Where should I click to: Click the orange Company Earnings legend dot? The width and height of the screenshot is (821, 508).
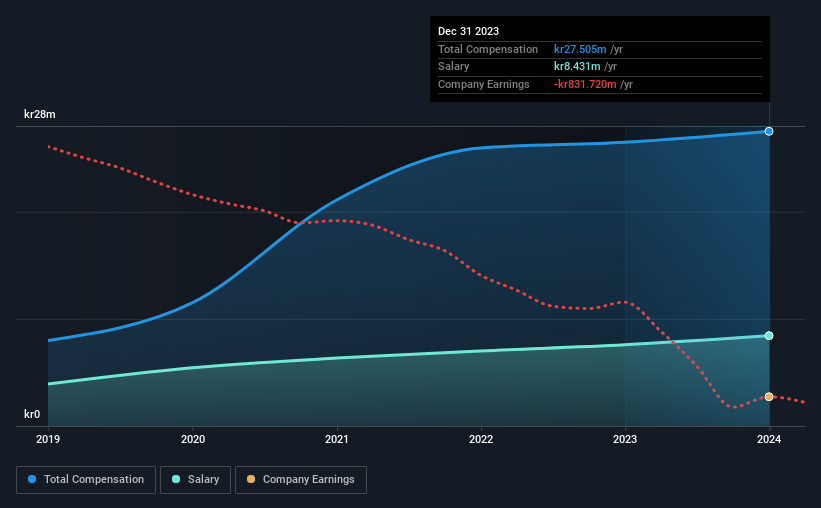coord(251,479)
